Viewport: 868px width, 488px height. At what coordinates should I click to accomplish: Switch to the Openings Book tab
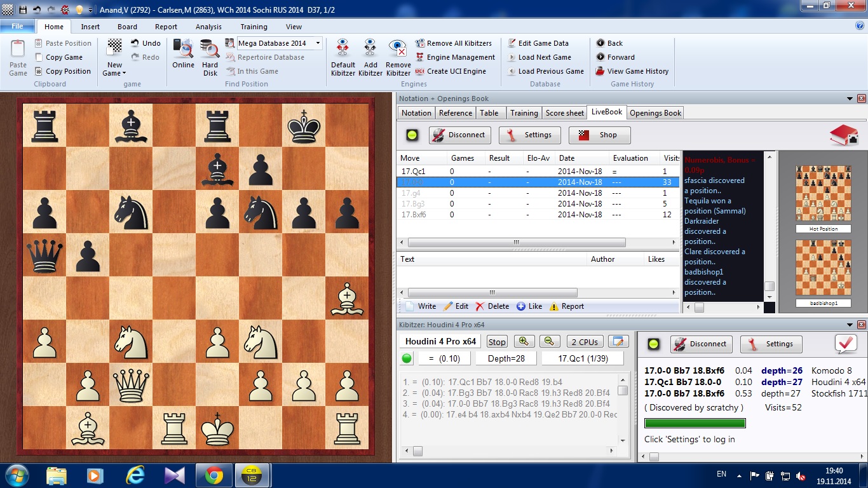(x=655, y=113)
